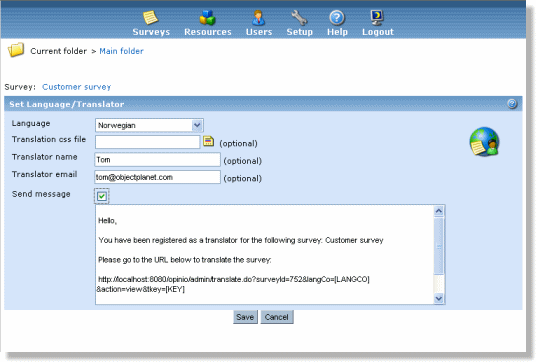This screenshot has height=362, width=536.
Task: Select the Help menu label
Action: pyautogui.click(x=337, y=32)
